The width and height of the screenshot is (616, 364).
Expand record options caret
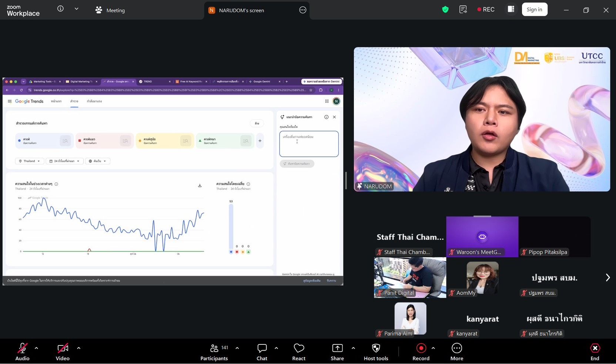[433, 348]
